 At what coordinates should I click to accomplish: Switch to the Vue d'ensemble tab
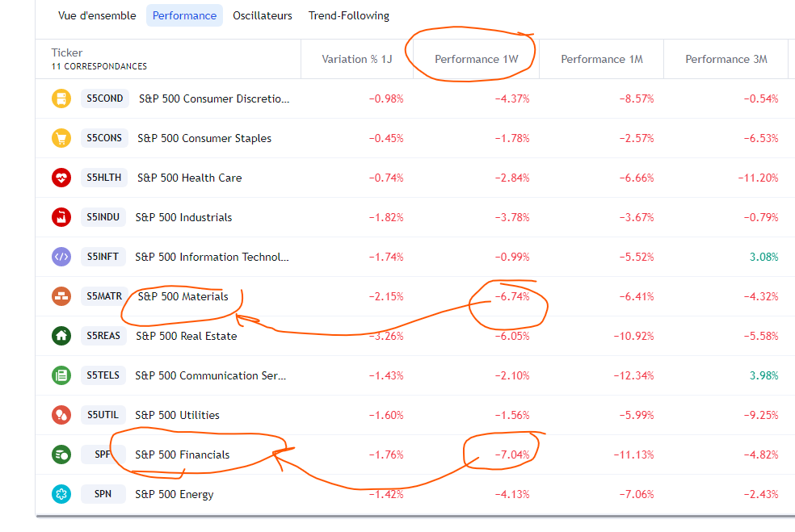[97, 15]
